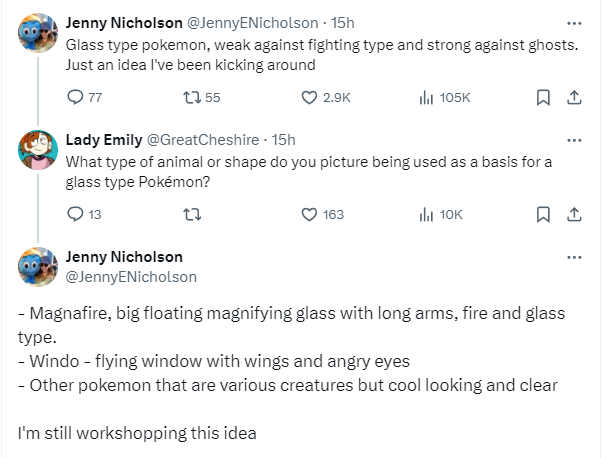Open Lady Emily's profile name link
Viewport: 603px width, 458px height.
[x=103, y=139]
